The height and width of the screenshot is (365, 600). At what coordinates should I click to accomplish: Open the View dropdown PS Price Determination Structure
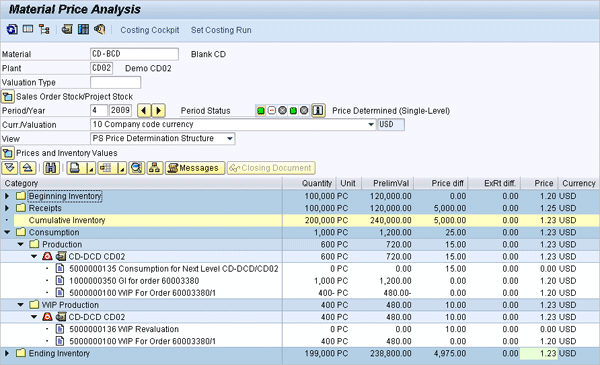point(230,139)
